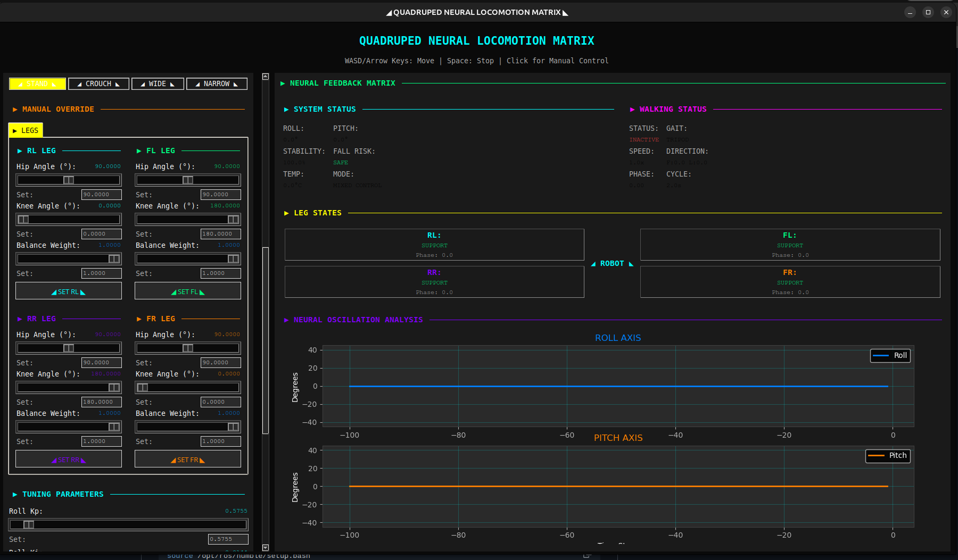Click the PITCH AXIS chart title
Viewport: 958px width, 560px height.
point(618,438)
